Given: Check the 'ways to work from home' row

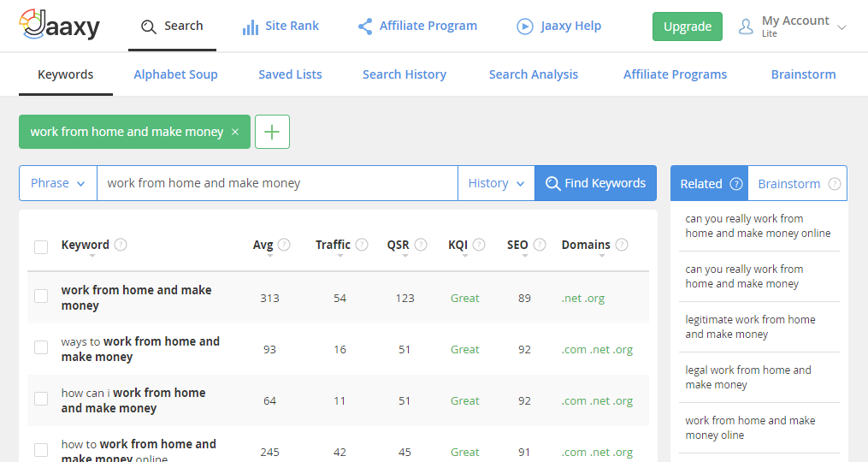Looking at the screenshot, I should coord(41,347).
